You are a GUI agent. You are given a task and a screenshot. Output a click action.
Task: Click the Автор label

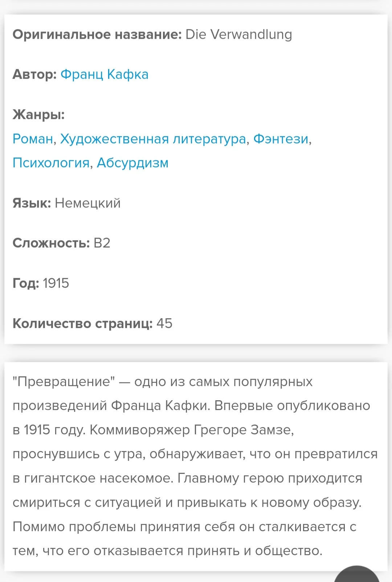tap(34, 74)
